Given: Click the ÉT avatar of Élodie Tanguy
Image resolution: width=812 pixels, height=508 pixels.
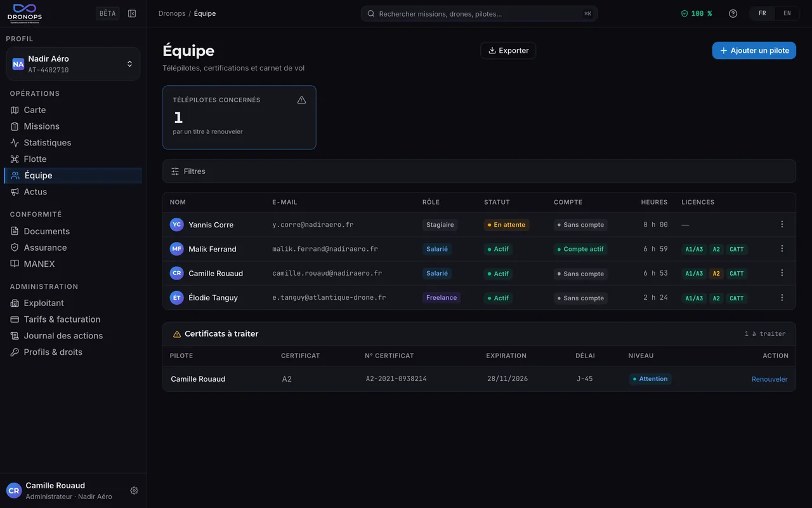Looking at the screenshot, I should [177, 297].
